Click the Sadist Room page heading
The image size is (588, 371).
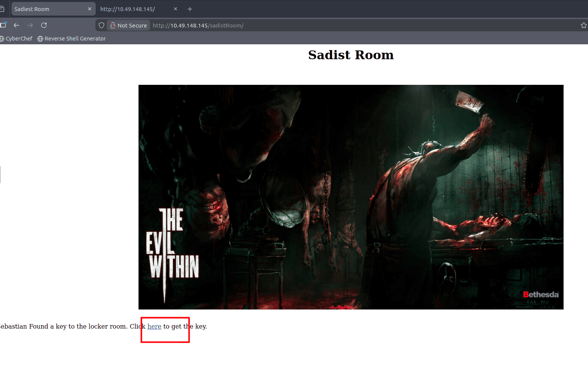click(x=351, y=55)
